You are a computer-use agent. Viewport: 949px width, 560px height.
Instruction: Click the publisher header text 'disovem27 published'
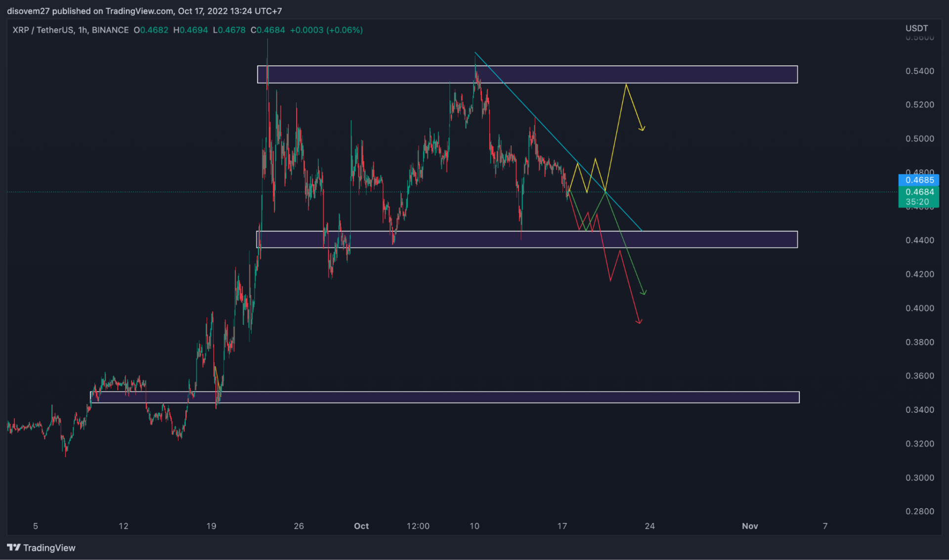click(48, 11)
